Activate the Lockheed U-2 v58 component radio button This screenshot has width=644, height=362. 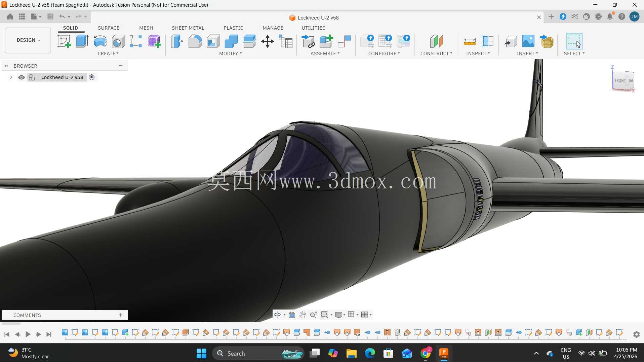click(x=91, y=77)
